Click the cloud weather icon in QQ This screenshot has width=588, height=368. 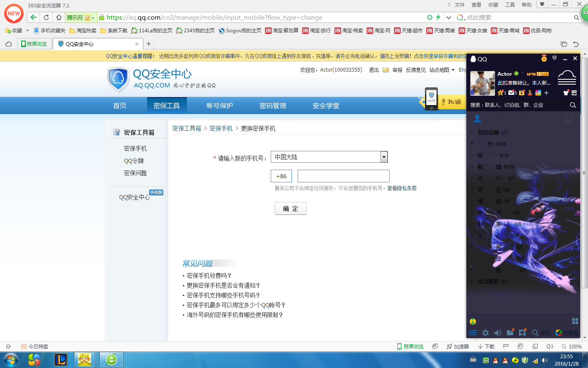567,77
